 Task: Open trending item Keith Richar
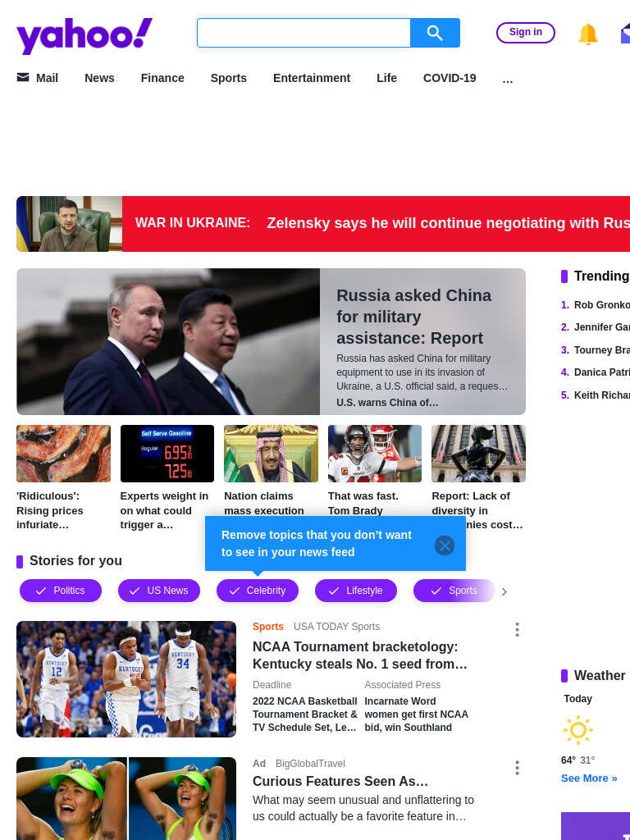601,395
